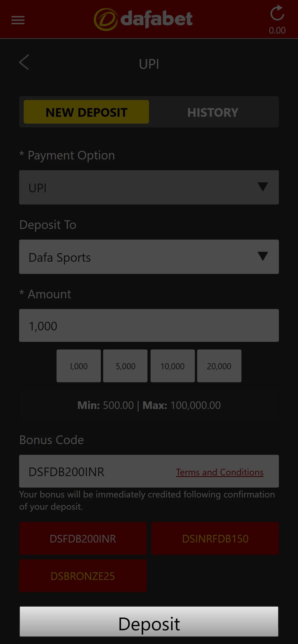Apply bonus code DSINRFDB150
The width and height of the screenshot is (298, 644).
tap(215, 538)
